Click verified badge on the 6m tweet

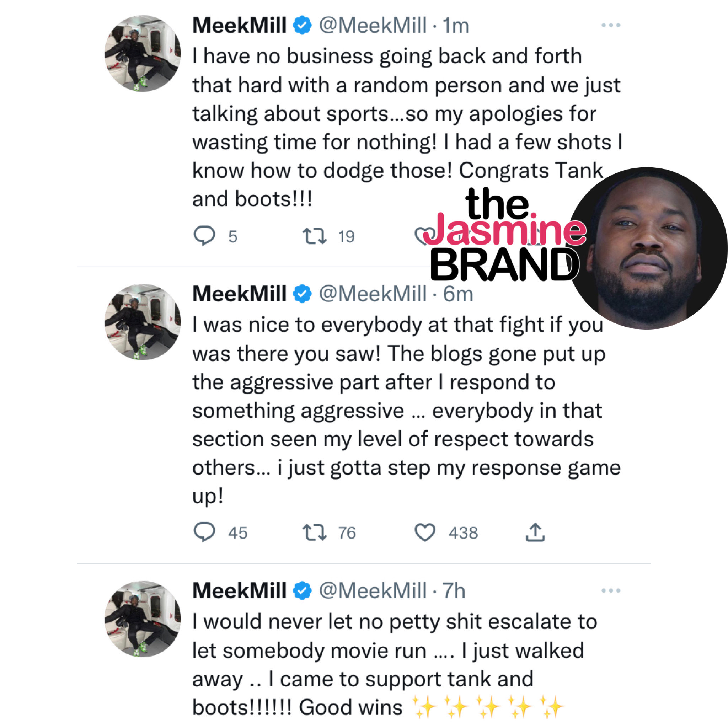(x=302, y=294)
